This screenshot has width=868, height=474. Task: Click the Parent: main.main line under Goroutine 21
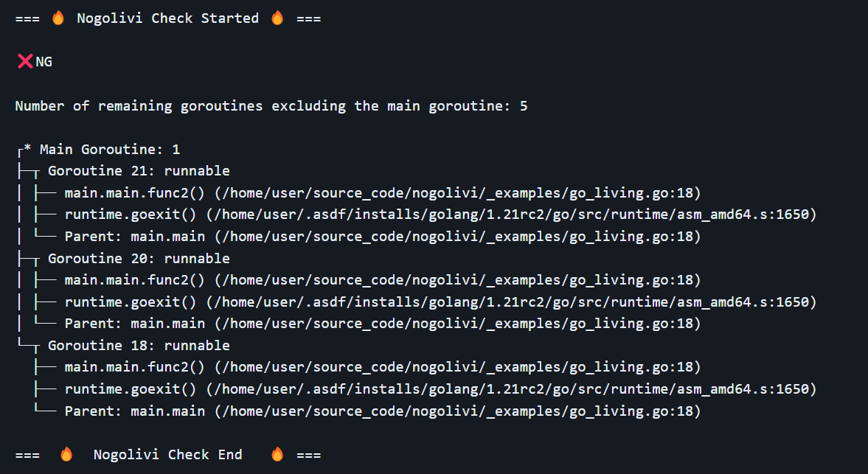click(x=134, y=237)
